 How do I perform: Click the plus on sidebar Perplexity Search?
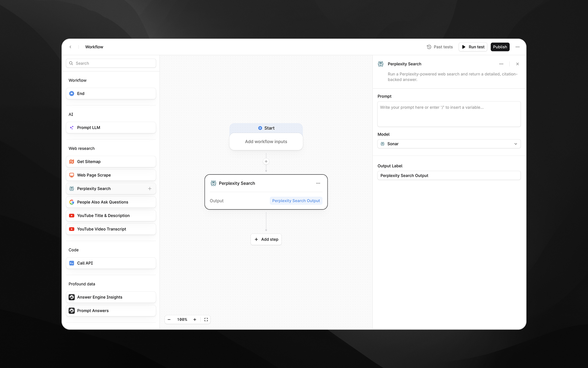tap(150, 189)
